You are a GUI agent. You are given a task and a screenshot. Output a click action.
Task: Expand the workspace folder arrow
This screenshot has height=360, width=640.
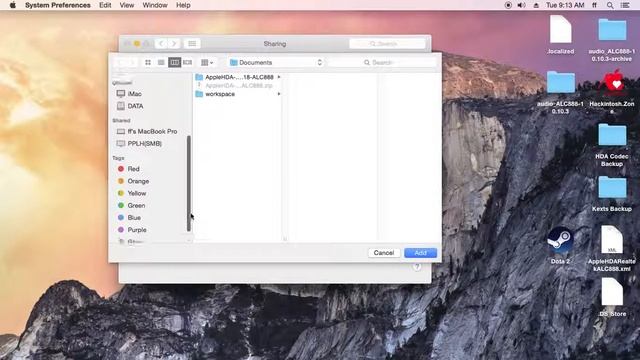[x=279, y=94]
